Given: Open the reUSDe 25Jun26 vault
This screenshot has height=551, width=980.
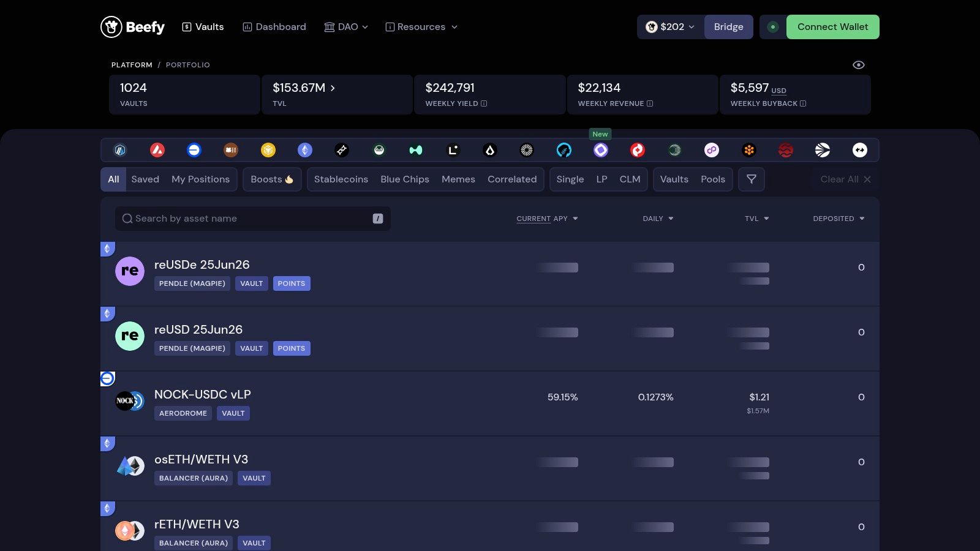Looking at the screenshot, I should (490, 274).
